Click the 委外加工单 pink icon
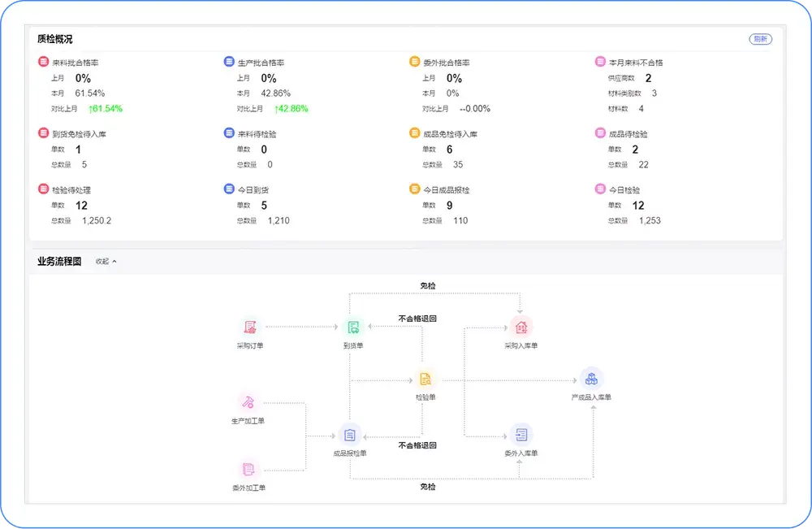The width and height of the screenshot is (812, 529). click(x=248, y=469)
